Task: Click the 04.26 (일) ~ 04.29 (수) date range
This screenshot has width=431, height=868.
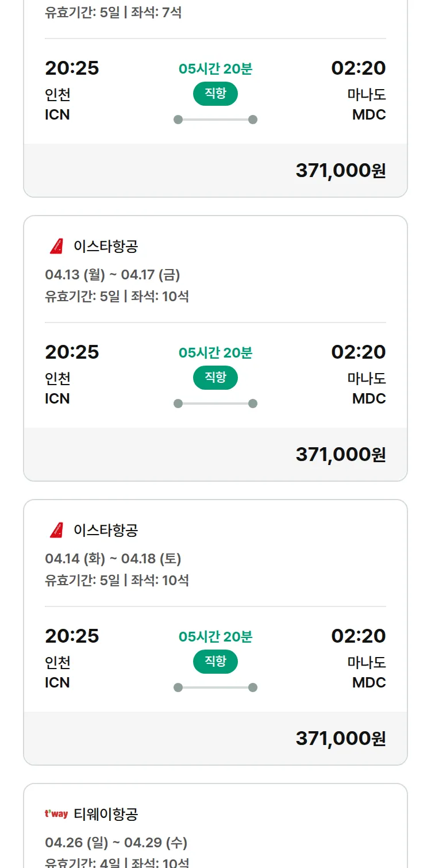Action: click(116, 843)
